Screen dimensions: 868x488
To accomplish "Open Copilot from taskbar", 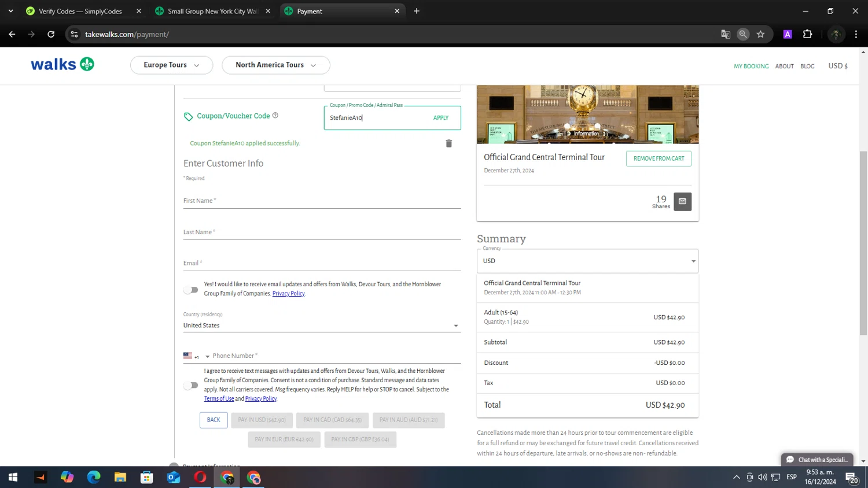I will point(67,477).
